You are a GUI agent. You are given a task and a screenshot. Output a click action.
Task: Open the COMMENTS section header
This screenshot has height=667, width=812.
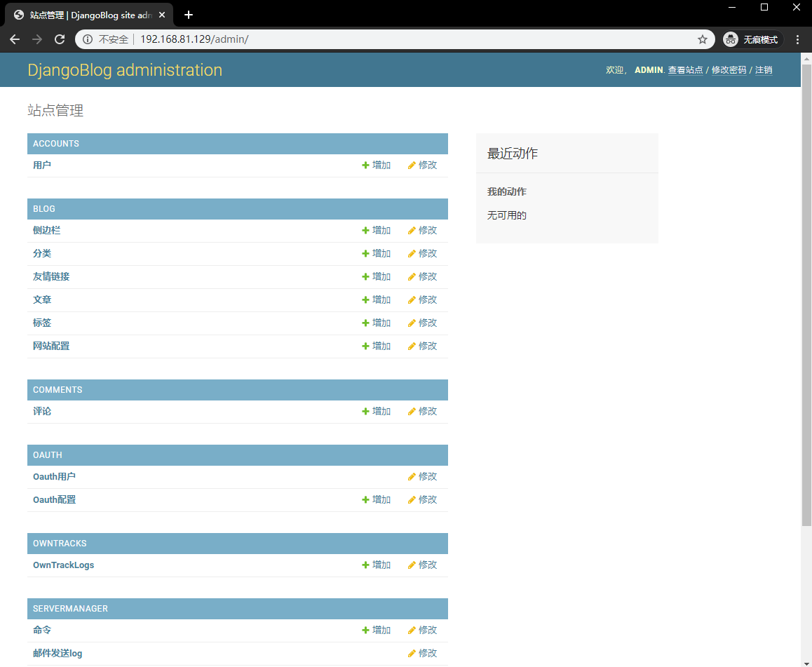57,389
